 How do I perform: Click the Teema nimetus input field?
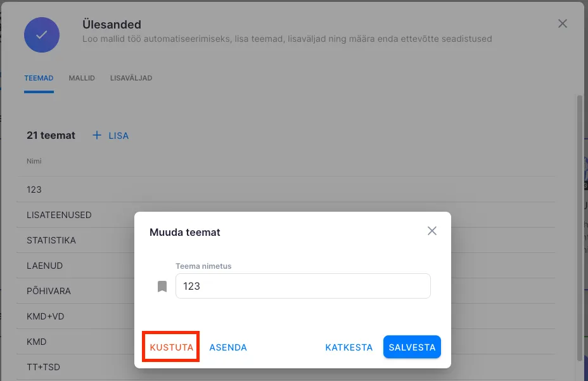[303, 286]
